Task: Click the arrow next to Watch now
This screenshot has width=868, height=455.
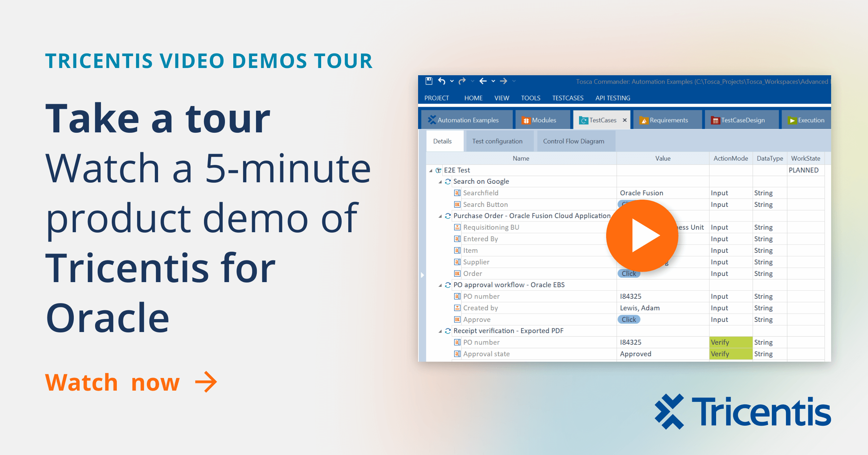Action: point(206,382)
